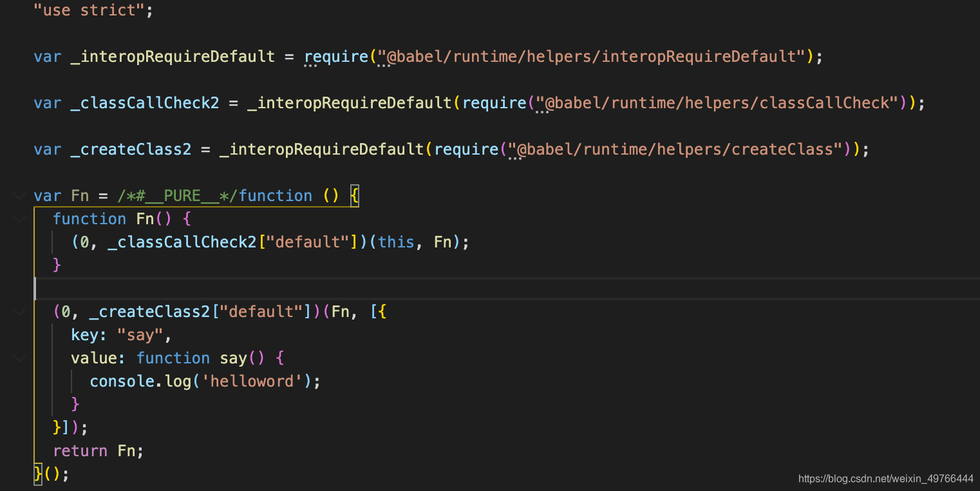The width and height of the screenshot is (980, 491).
Task: Collapse the fold arrow beside '(0, _createClass2["default"])(Fn'
Action: point(20,312)
